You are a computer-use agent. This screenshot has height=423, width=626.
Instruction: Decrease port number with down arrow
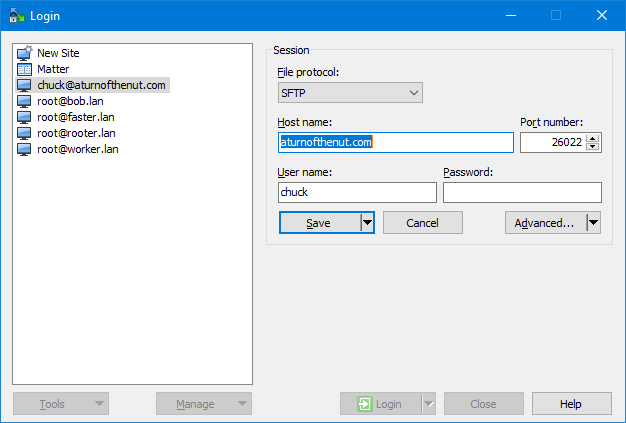coord(593,147)
